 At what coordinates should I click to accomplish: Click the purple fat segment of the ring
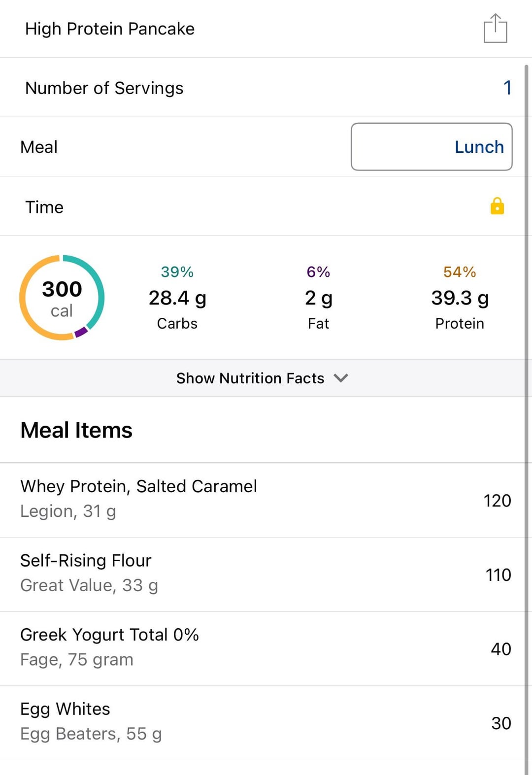point(81,332)
